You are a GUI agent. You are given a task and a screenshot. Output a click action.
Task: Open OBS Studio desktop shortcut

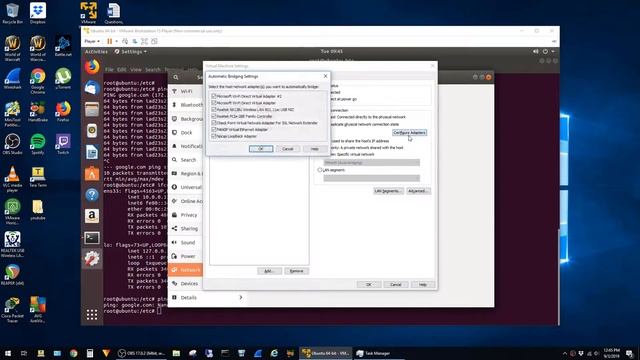13,144
